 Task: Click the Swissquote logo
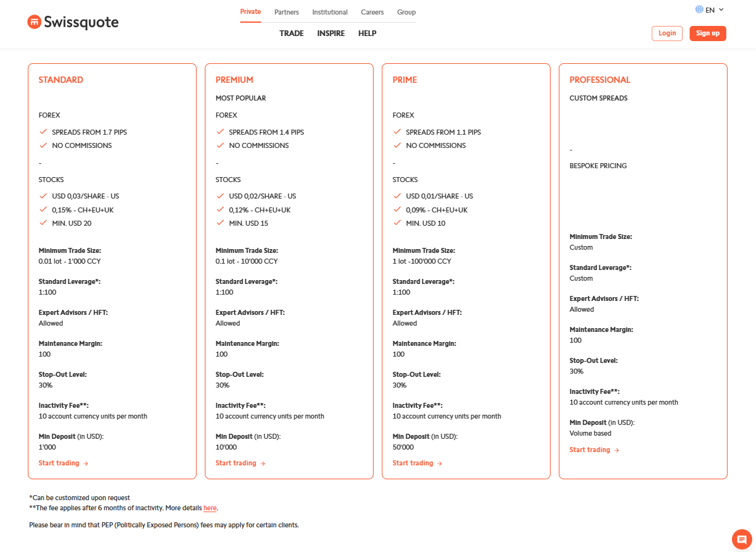point(73,21)
